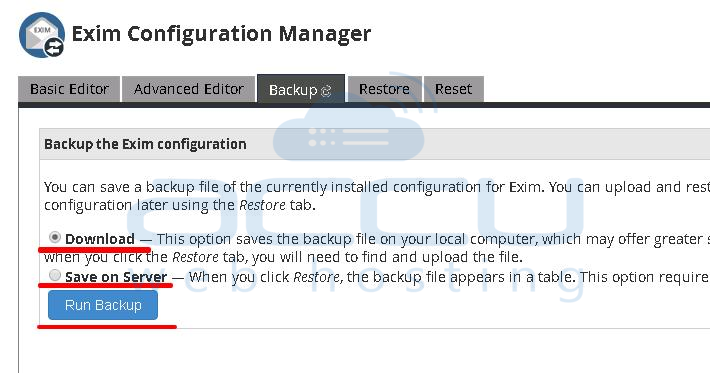Image resolution: width=710 pixels, height=373 pixels.
Task: Click the Download option description text
Action: 377,248
